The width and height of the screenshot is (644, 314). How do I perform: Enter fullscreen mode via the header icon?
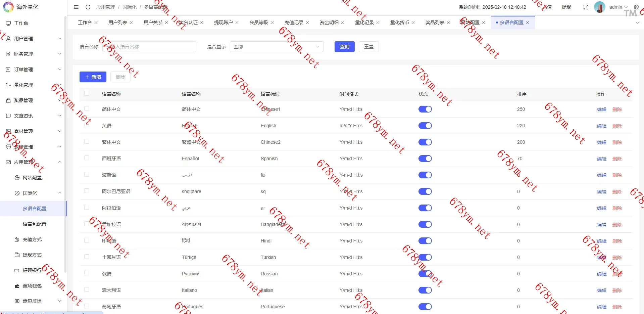pos(586,7)
